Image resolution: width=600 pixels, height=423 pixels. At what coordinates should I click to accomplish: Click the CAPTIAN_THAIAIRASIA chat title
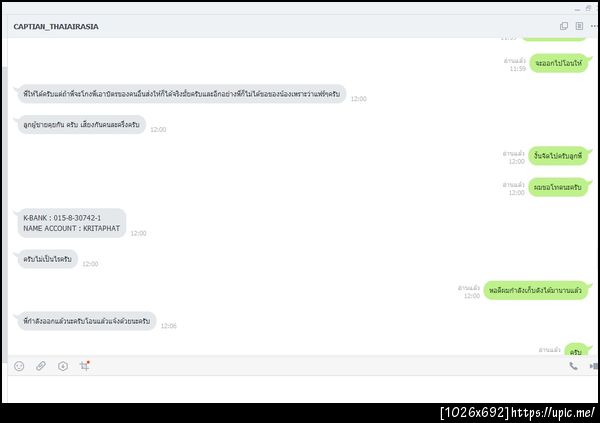point(56,26)
